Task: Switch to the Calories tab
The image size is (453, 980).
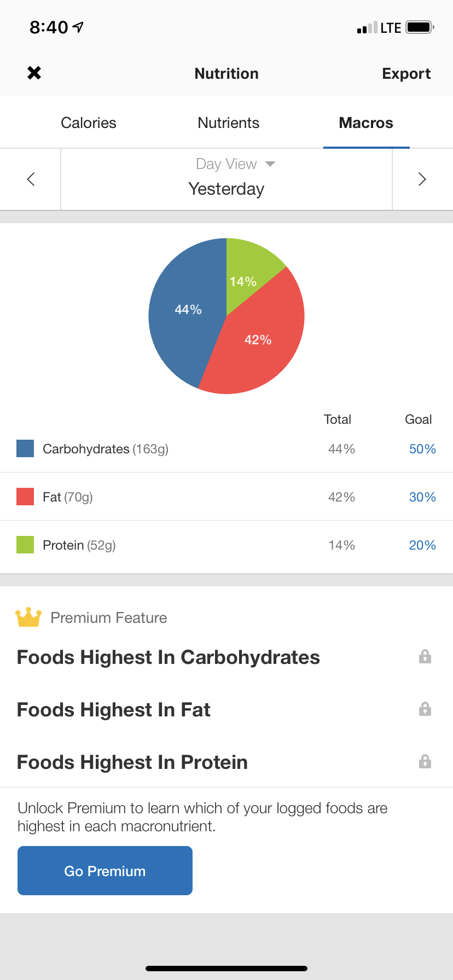Action: (x=89, y=123)
